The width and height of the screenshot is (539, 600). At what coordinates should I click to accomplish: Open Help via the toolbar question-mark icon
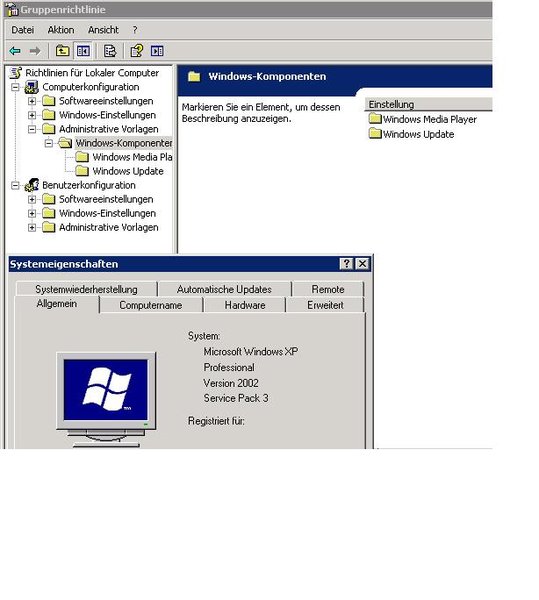(x=137, y=51)
